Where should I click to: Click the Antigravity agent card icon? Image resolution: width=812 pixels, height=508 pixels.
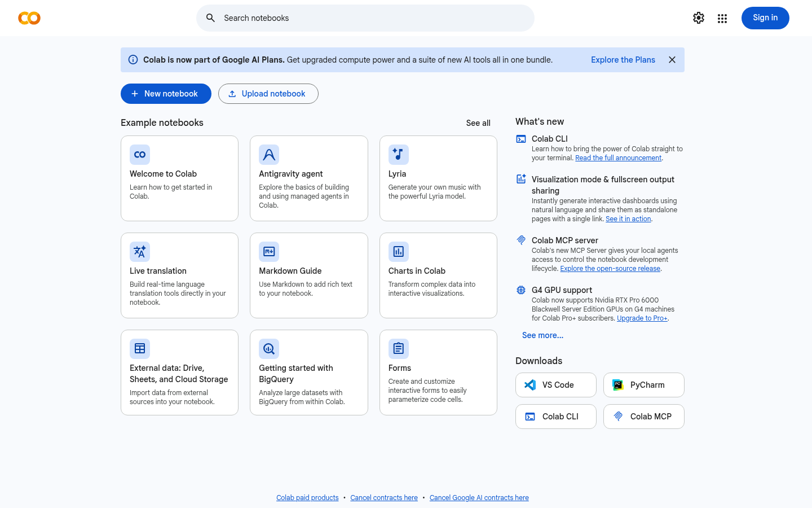[269, 155]
